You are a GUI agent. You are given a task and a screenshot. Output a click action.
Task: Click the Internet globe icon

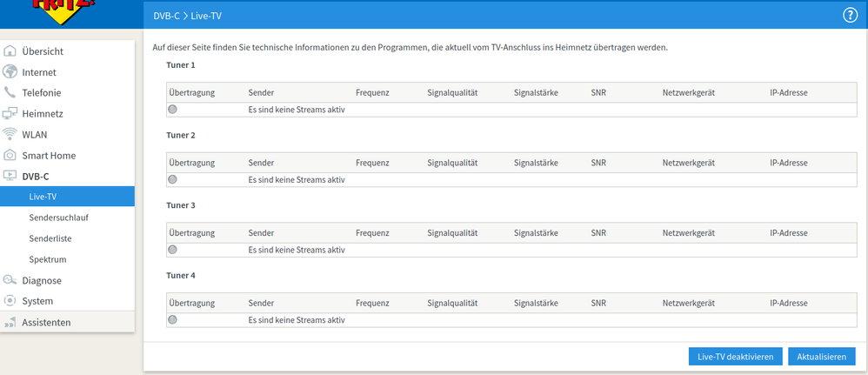10,72
